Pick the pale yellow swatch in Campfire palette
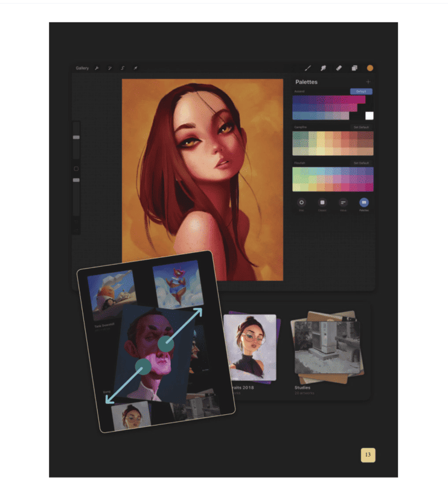The height and width of the screenshot is (483, 448). click(x=321, y=152)
